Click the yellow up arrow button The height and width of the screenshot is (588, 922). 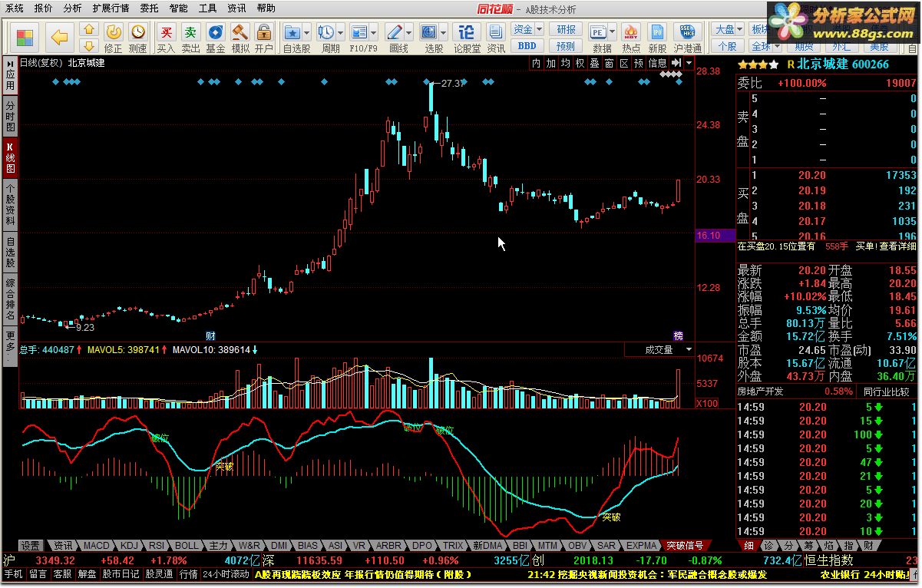click(x=89, y=29)
